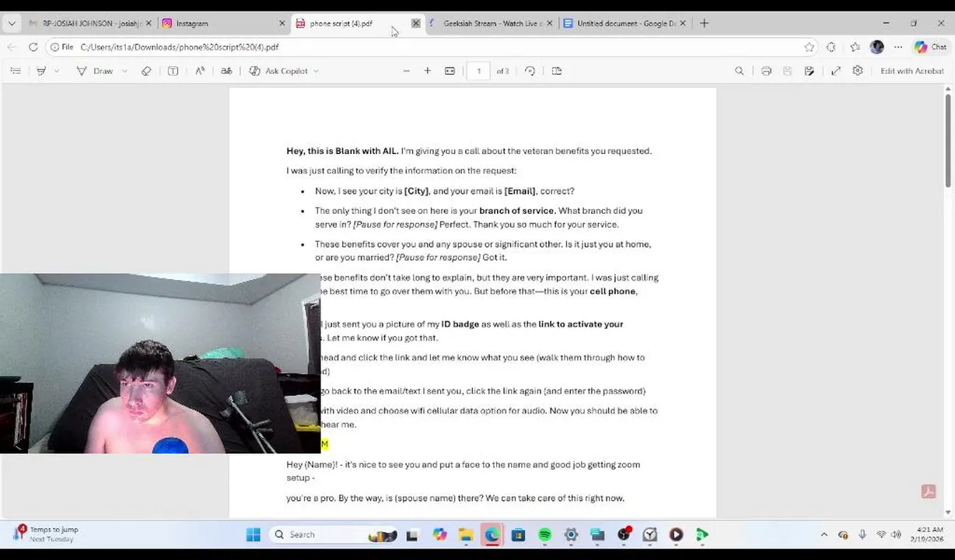Open the volume control in system tray

tap(896, 534)
